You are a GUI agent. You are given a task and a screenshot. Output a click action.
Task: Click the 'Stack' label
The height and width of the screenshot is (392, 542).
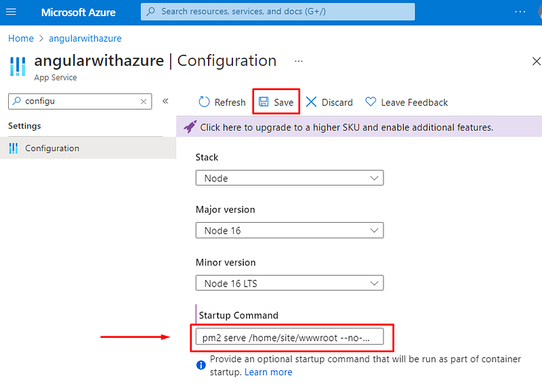(207, 157)
